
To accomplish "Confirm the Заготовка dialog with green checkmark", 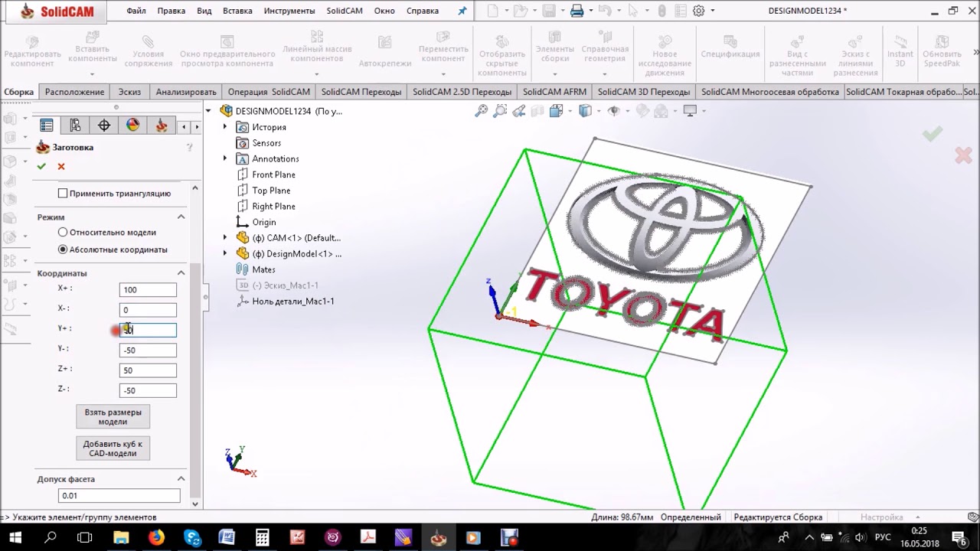I will tap(41, 166).
